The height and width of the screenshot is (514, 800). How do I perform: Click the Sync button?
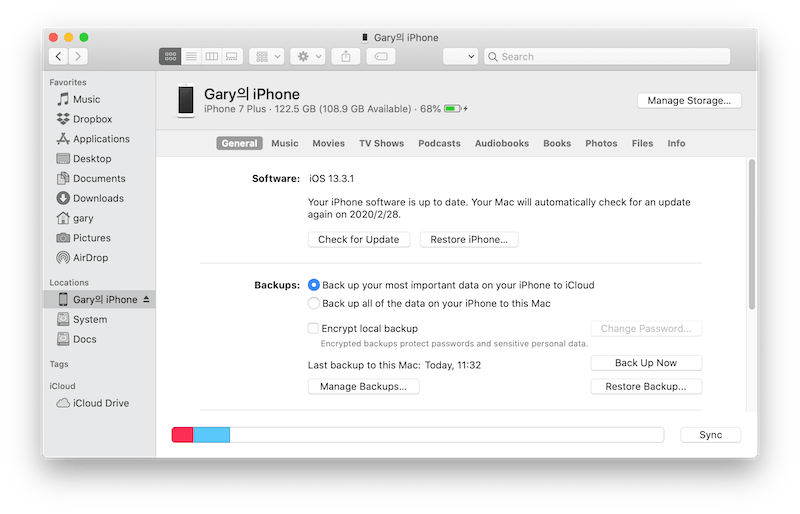coord(710,435)
